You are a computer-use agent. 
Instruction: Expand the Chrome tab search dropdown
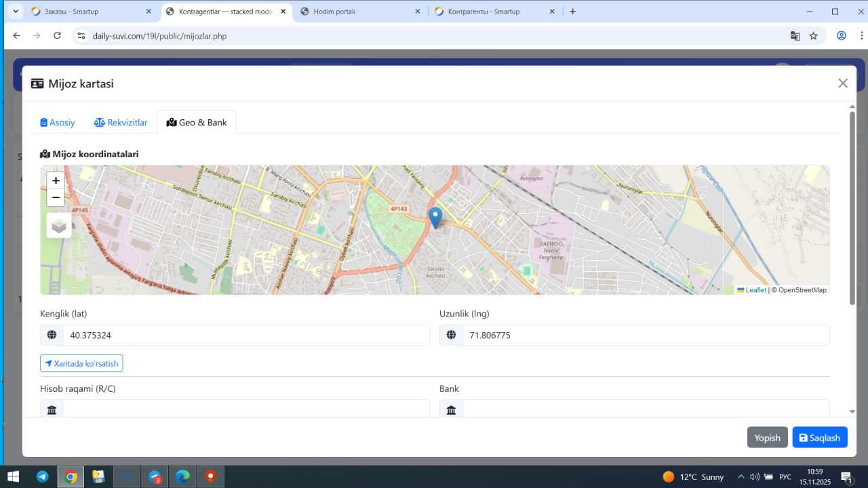point(15,12)
